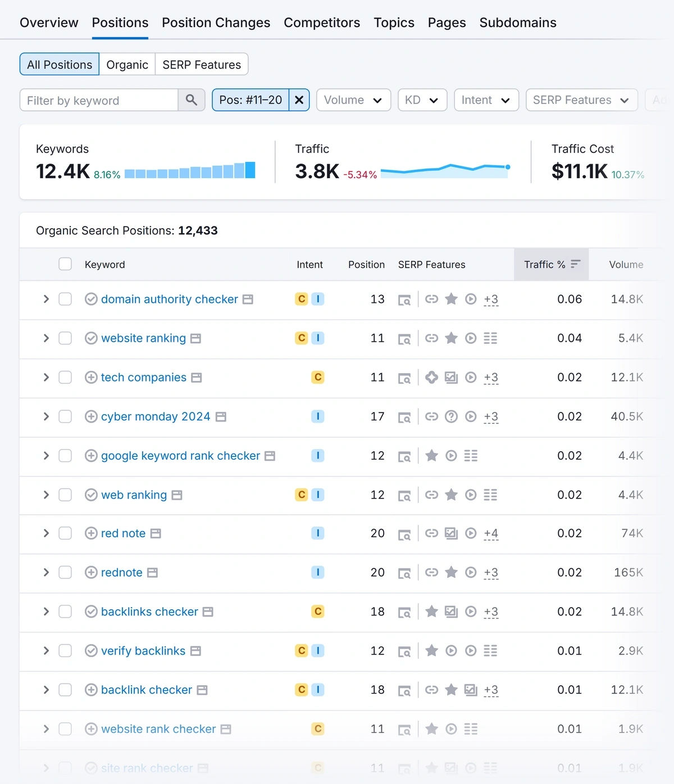Click plus icon beside backlink checker
Image resolution: width=674 pixels, height=784 pixels.
coord(91,690)
